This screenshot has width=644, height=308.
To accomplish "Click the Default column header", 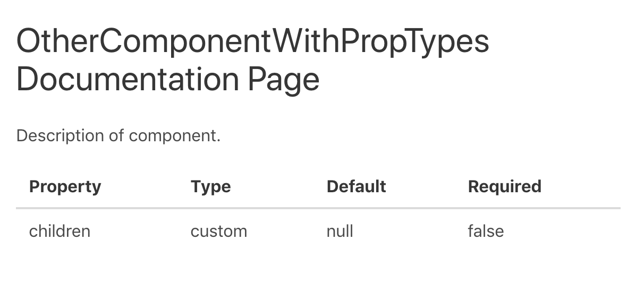I will (357, 186).
